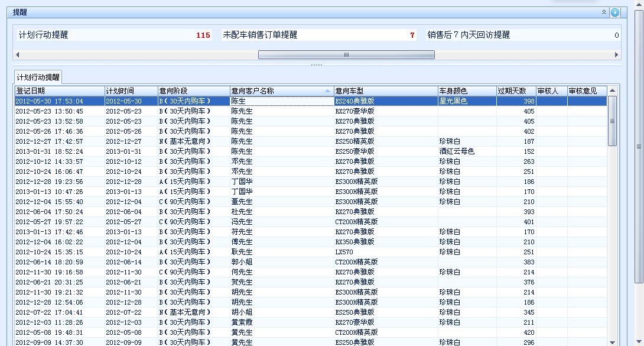644x346 pixels.
Task: Click the table vertical scrollbar thumb
Action: (x=612, y=121)
